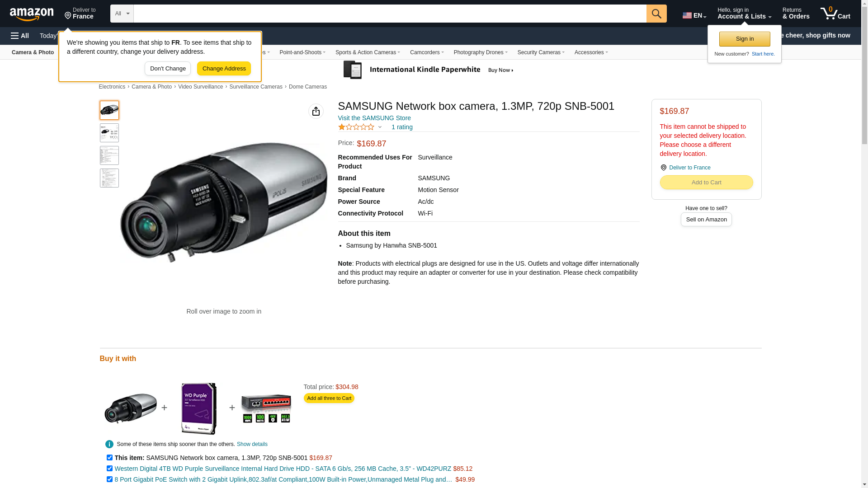The width and height of the screenshot is (868, 488).
Task: Click the search magnifier button
Action: 656,14
